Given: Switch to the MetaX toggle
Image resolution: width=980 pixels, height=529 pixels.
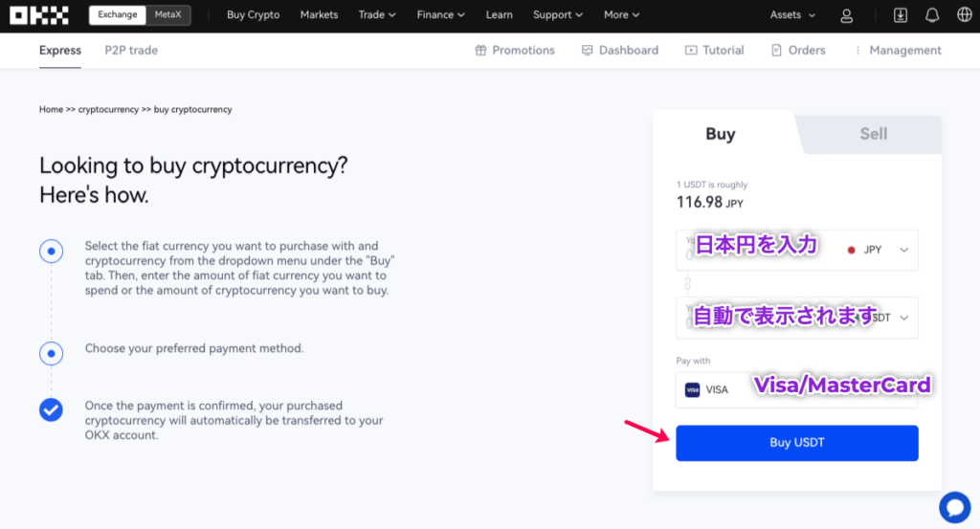Looking at the screenshot, I should (x=168, y=14).
